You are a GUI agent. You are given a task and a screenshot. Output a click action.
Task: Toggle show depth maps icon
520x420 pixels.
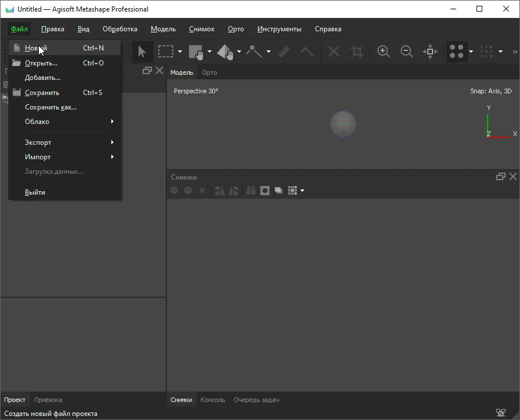(279, 191)
